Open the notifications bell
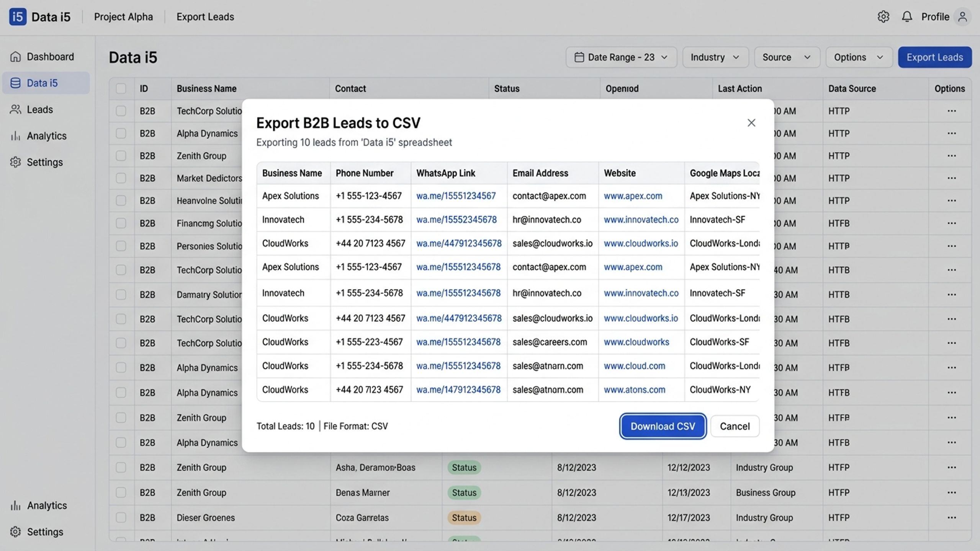The height and width of the screenshot is (551, 980). point(906,17)
